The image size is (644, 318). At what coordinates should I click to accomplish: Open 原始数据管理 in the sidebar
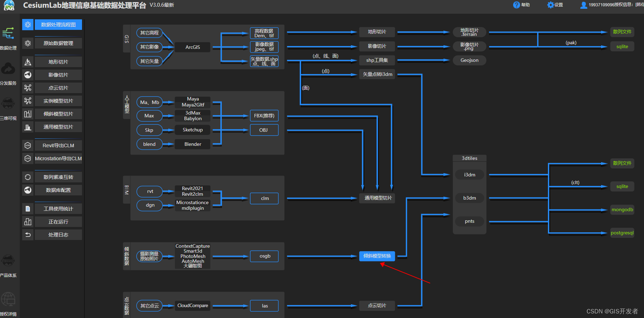(x=58, y=43)
